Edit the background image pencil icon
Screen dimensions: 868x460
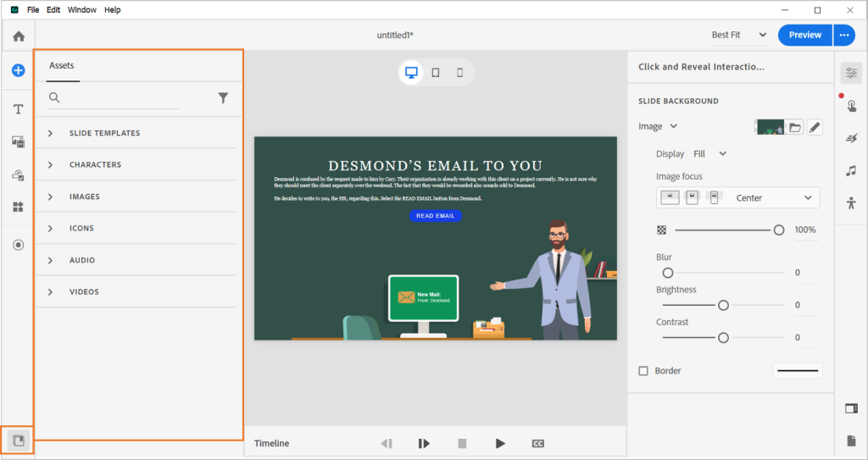pos(815,127)
